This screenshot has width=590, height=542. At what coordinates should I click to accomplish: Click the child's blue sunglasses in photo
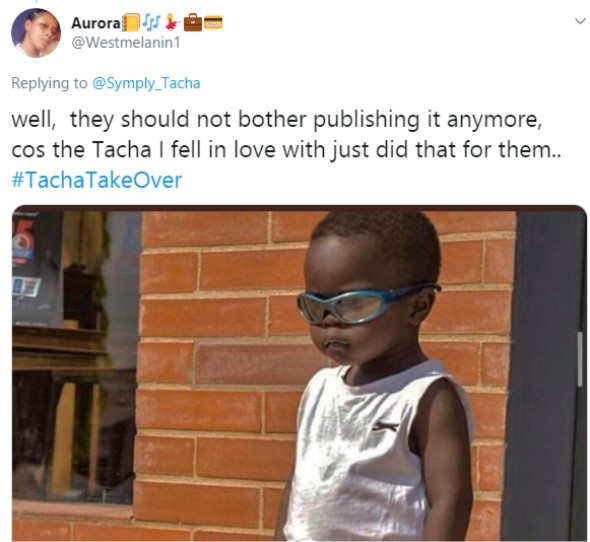tap(367, 304)
